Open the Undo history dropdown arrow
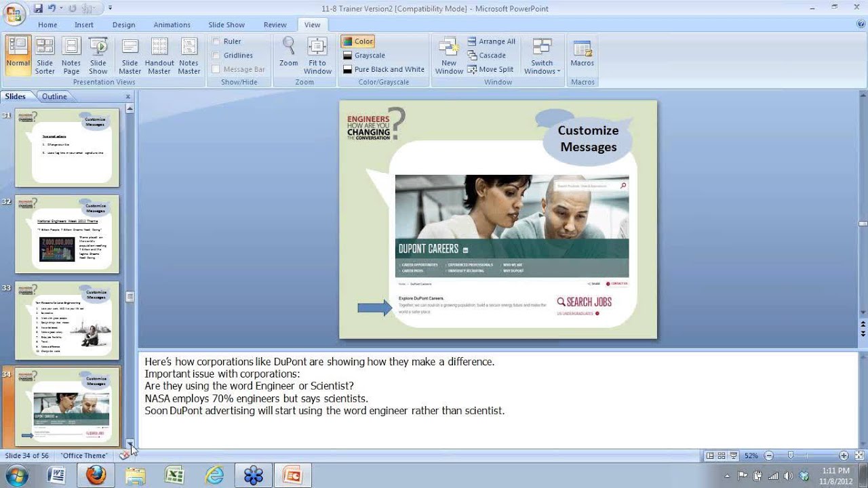The height and width of the screenshot is (488, 868). tap(61, 8)
